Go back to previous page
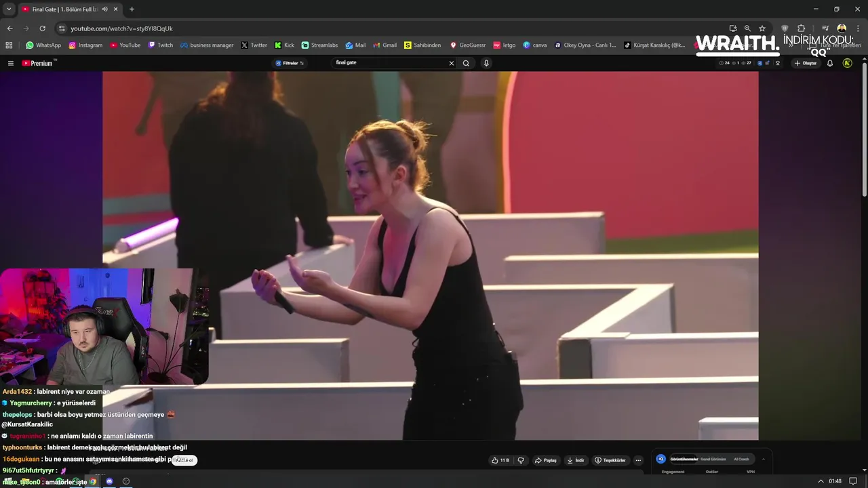The image size is (868, 488). point(9,28)
